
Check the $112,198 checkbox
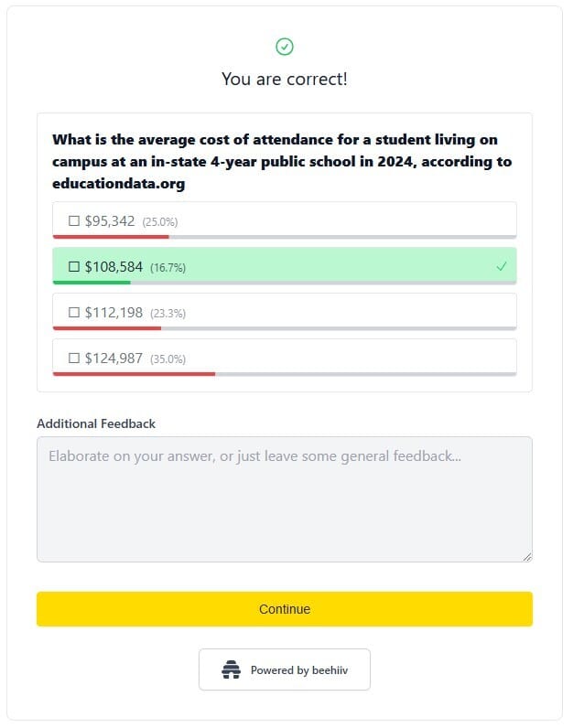click(x=74, y=313)
